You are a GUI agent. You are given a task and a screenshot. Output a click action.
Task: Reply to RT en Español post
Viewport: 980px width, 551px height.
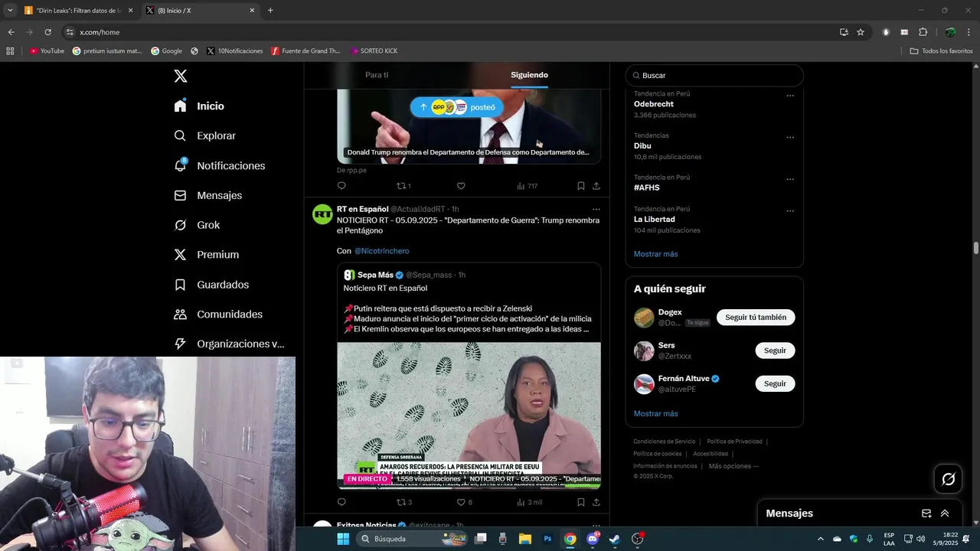(x=341, y=502)
